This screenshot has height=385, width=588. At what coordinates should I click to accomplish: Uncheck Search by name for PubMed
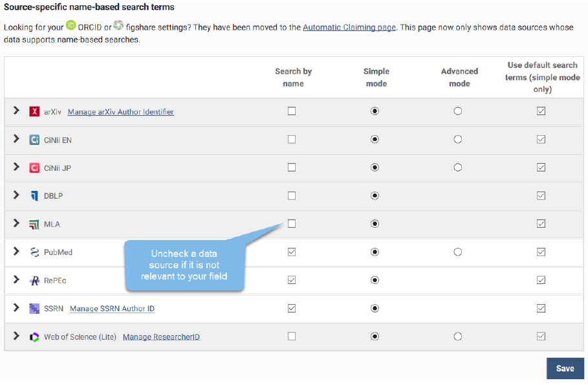pos(292,252)
